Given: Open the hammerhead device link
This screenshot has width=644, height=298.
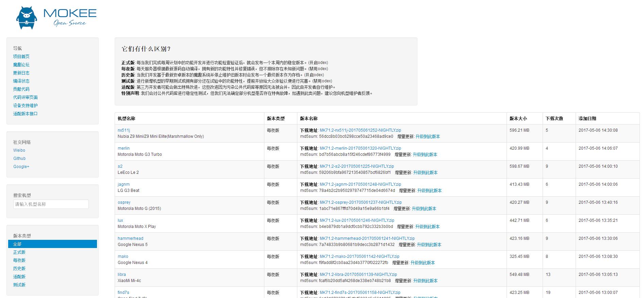Looking at the screenshot, I should point(131,238).
